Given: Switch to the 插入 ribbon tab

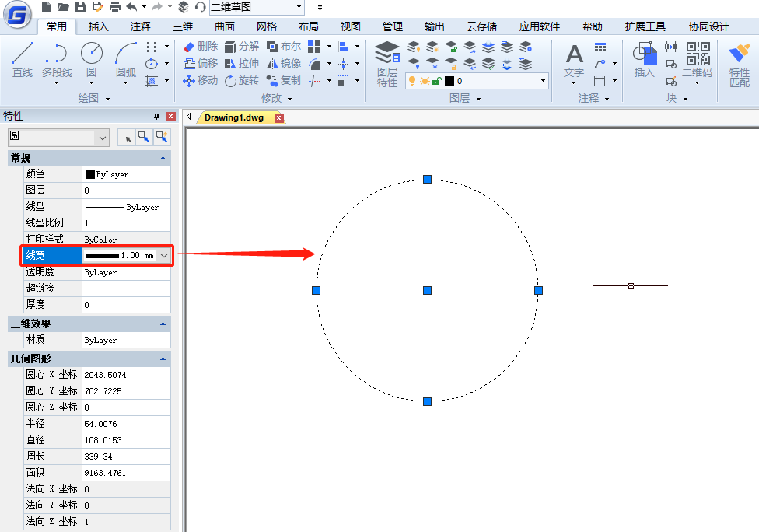Looking at the screenshot, I should pos(98,26).
